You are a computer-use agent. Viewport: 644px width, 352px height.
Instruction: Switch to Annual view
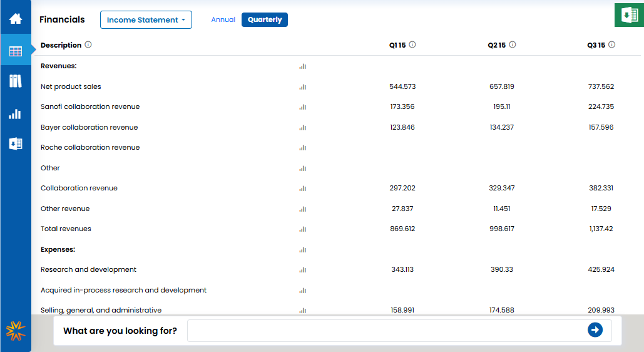click(223, 19)
